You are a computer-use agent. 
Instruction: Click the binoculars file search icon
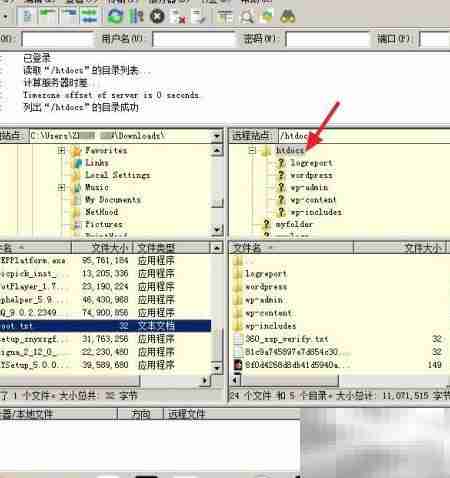click(287, 16)
